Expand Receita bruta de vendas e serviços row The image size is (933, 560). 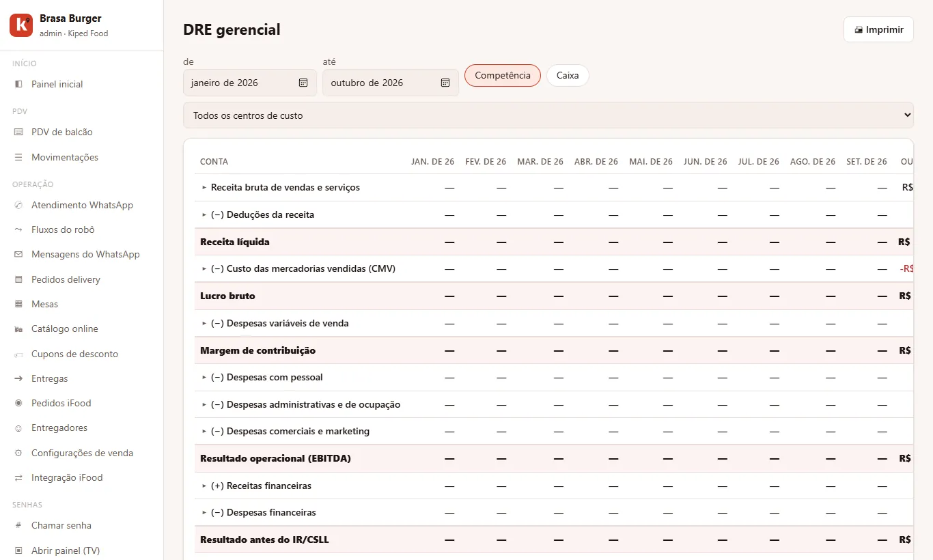point(204,187)
